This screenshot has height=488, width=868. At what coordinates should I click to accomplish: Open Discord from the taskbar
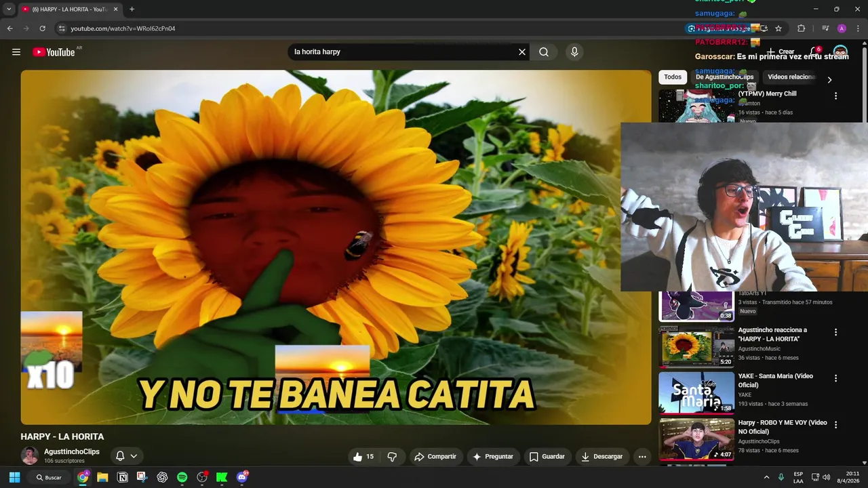click(x=242, y=477)
